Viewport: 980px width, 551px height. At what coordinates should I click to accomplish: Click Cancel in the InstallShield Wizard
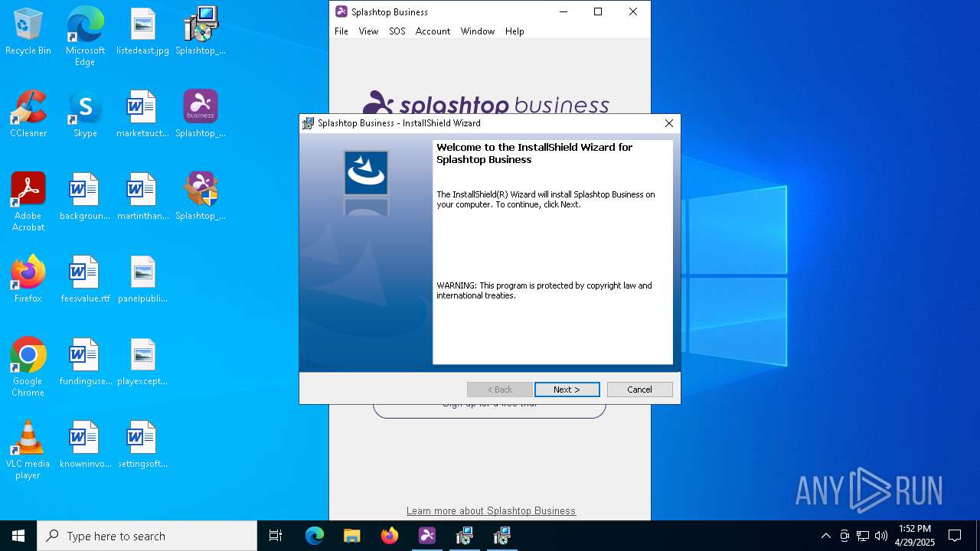(640, 390)
